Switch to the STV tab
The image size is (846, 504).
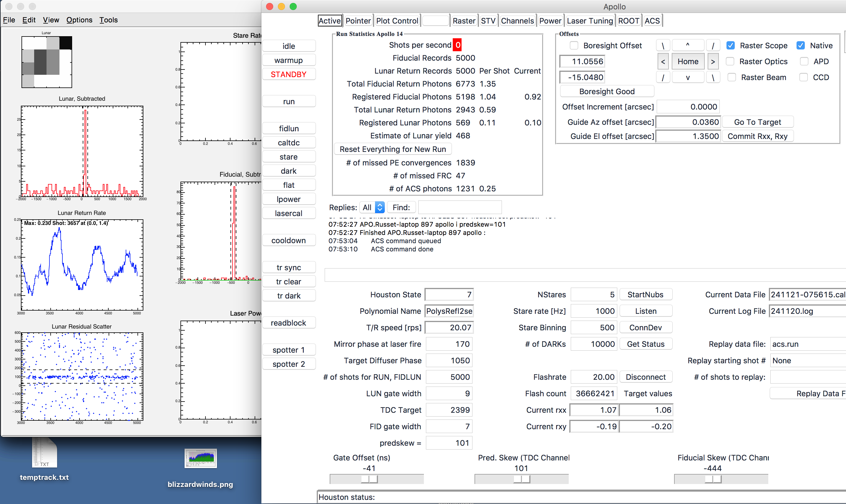pyautogui.click(x=488, y=21)
